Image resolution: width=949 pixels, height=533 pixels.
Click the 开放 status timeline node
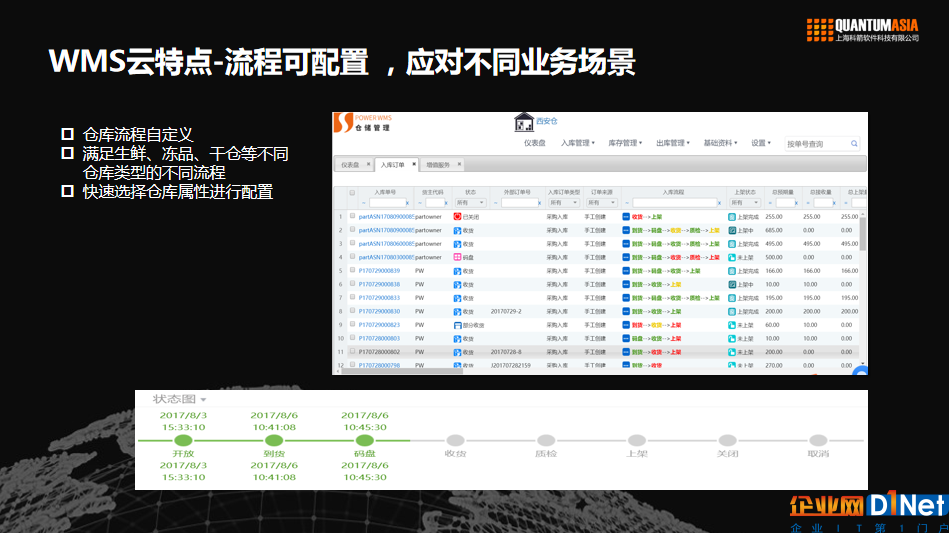(x=183, y=440)
